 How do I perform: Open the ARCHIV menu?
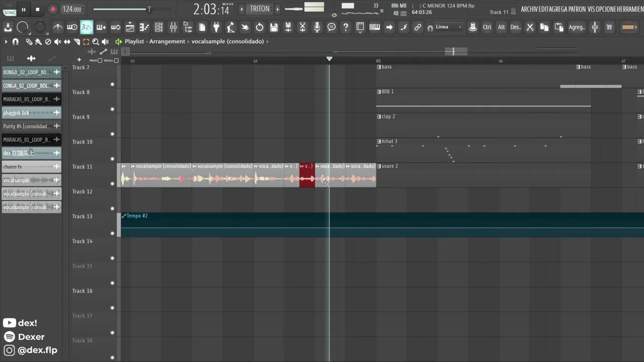529,10
